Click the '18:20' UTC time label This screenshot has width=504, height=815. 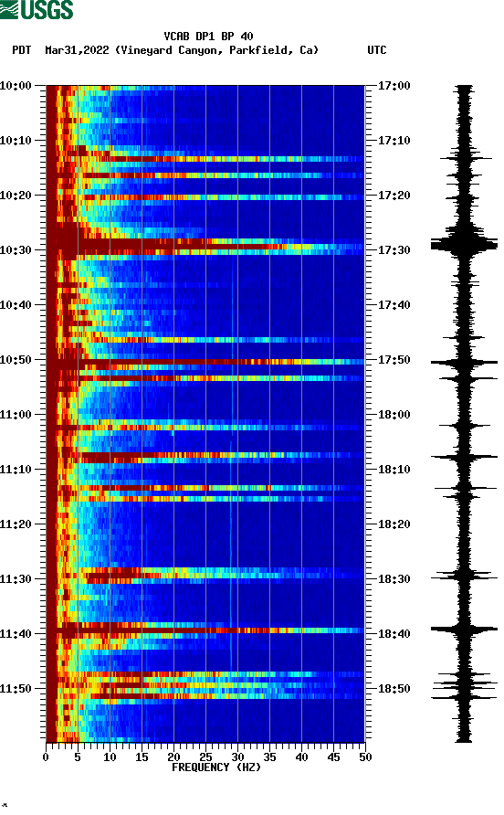[x=394, y=524]
